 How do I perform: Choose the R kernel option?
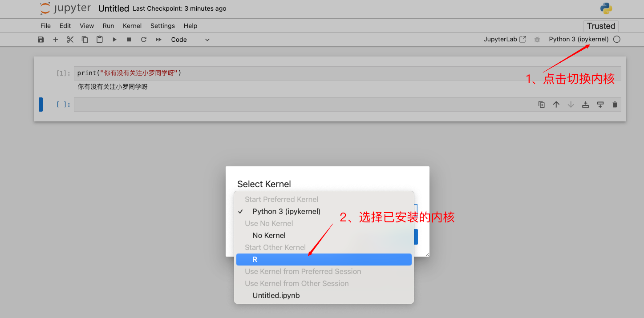(x=324, y=259)
